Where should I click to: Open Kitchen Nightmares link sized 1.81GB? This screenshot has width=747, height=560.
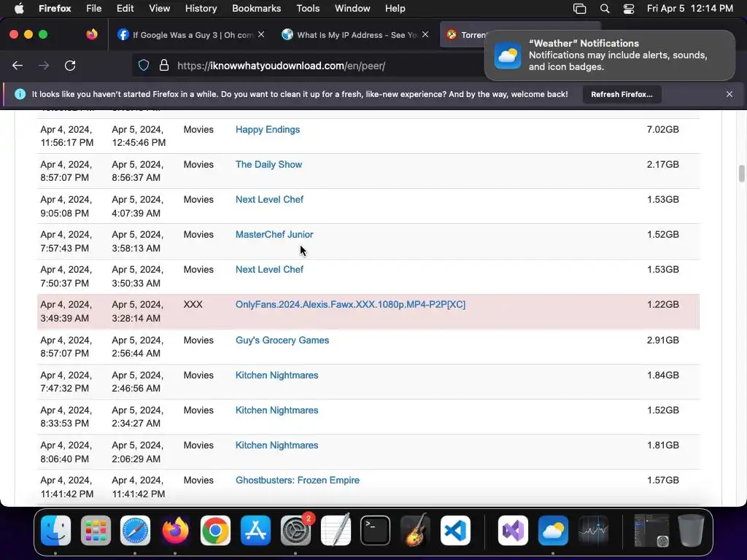coord(276,446)
